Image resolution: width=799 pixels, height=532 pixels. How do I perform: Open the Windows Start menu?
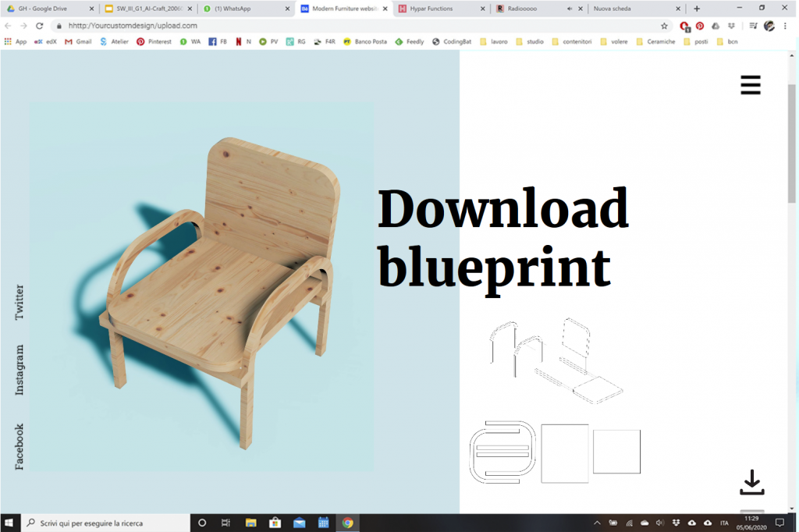tap(10, 523)
